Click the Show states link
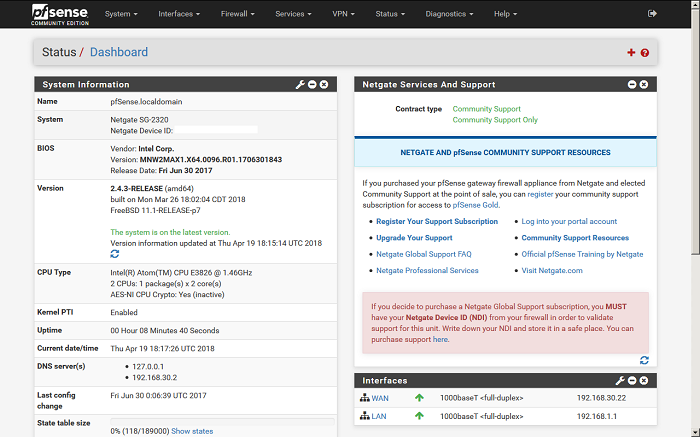700x437 pixels. [192, 431]
